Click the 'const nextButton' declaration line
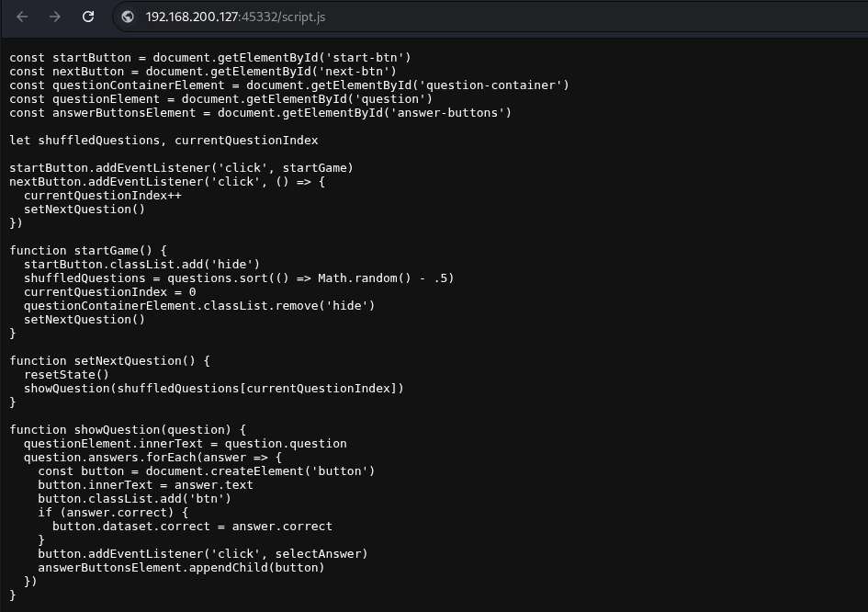The width and height of the screenshot is (868, 612). click(x=203, y=72)
